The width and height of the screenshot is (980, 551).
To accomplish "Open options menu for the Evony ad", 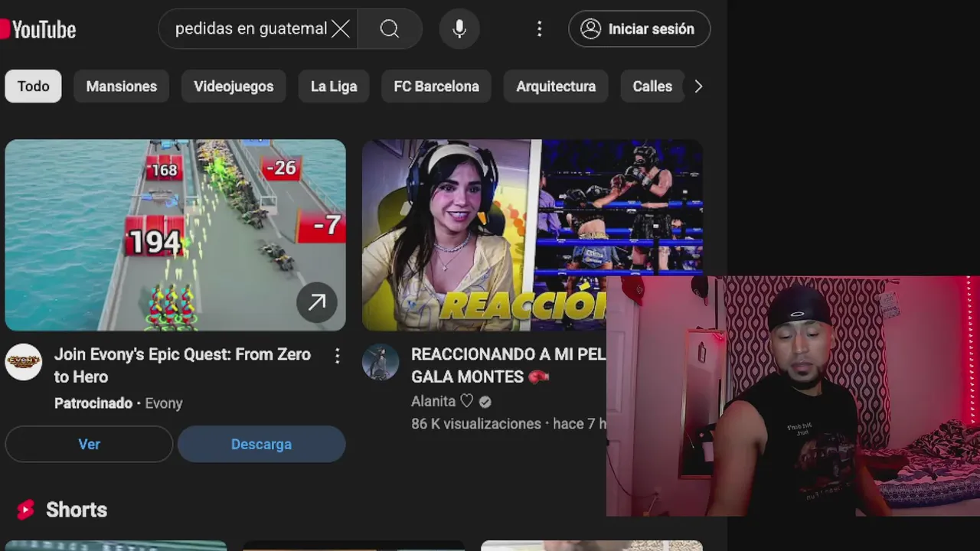I will click(x=337, y=355).
